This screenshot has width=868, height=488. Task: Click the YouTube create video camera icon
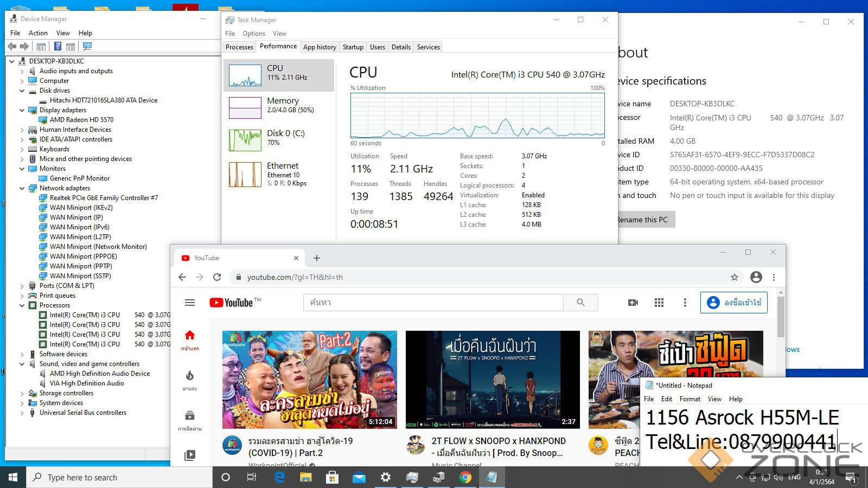[633, 303]
